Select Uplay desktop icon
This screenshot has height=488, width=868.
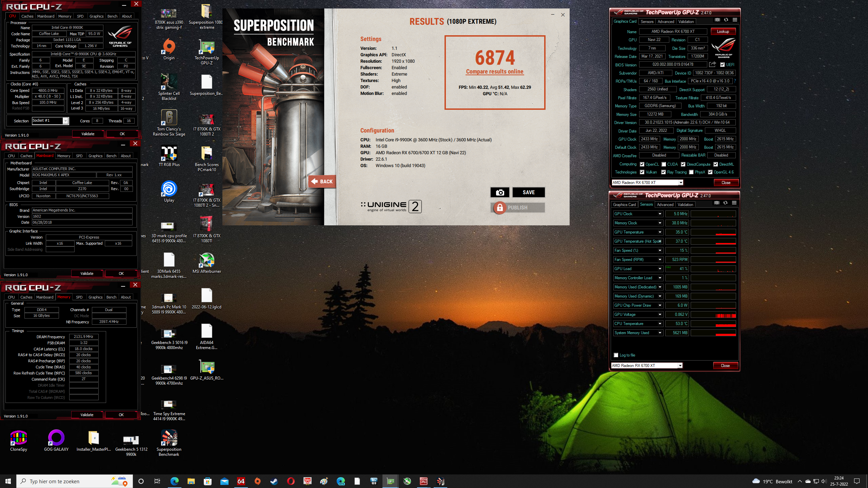click(x=169, y=191)
